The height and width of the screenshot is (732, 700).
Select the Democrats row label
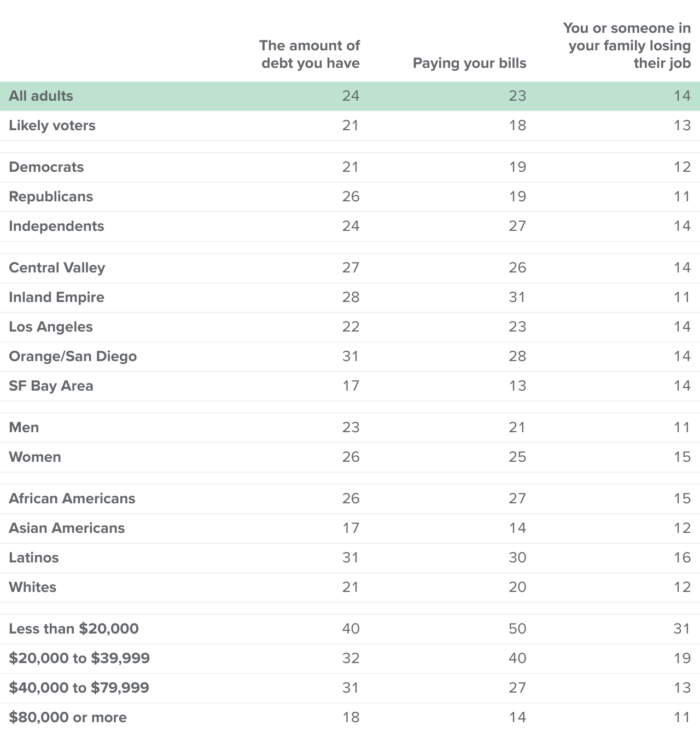46,167
